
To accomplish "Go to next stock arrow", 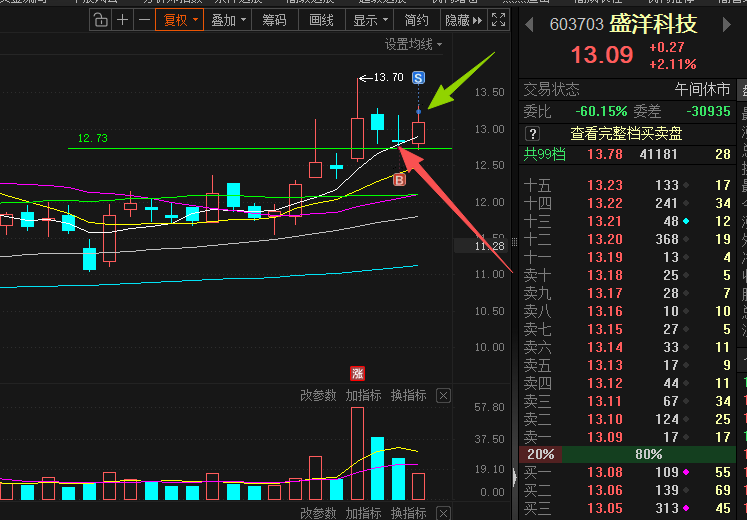I will click(x=727, y=24).
